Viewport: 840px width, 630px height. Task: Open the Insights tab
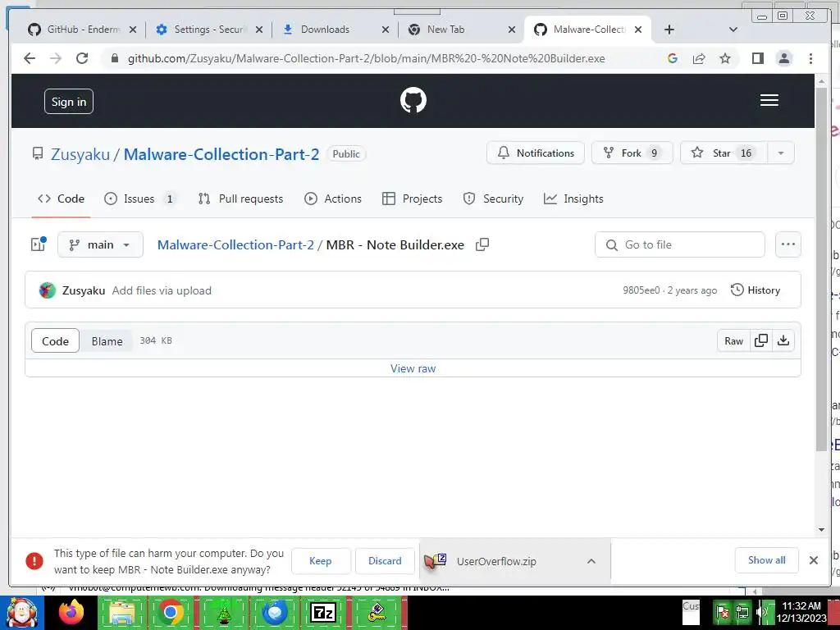573,199
